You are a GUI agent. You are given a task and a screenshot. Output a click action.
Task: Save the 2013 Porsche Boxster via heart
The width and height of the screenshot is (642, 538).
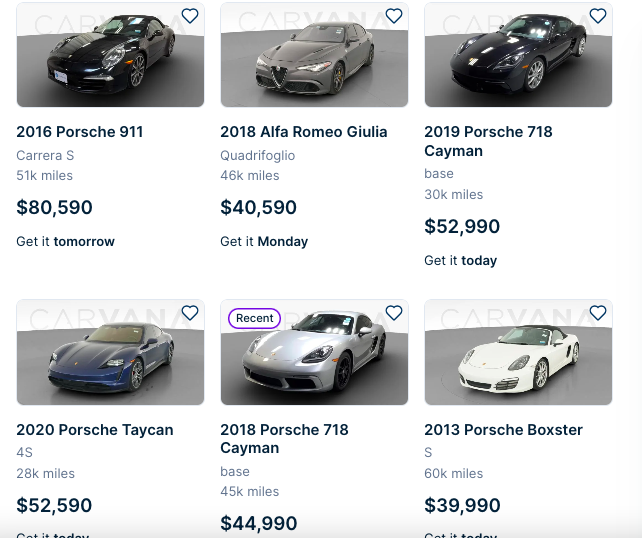point(598,313)
